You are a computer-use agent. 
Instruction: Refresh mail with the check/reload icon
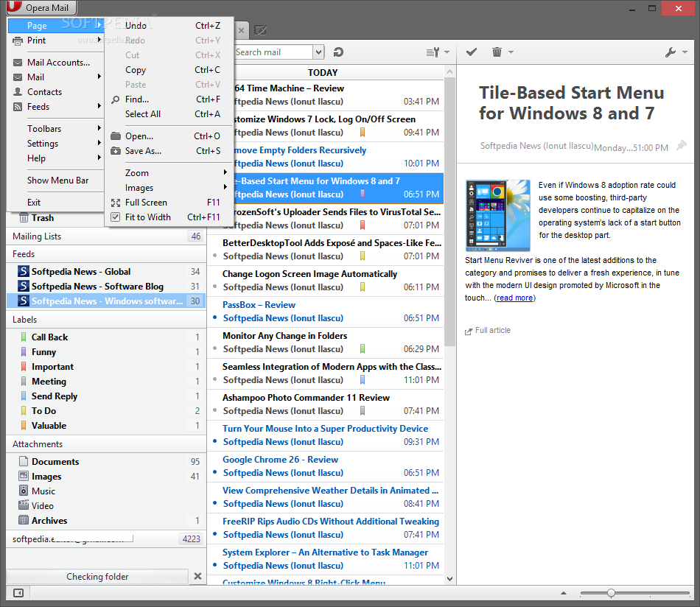coord(338,52)
